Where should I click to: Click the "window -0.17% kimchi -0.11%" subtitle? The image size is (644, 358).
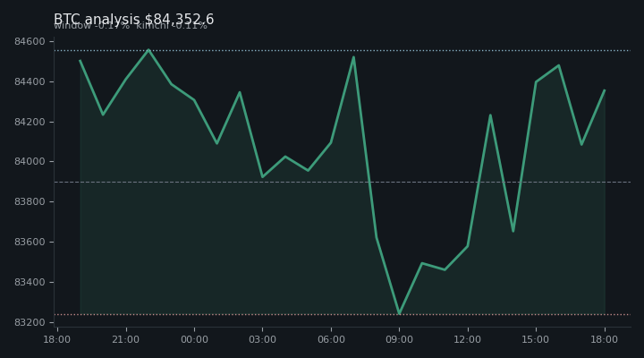click(131, 25)
